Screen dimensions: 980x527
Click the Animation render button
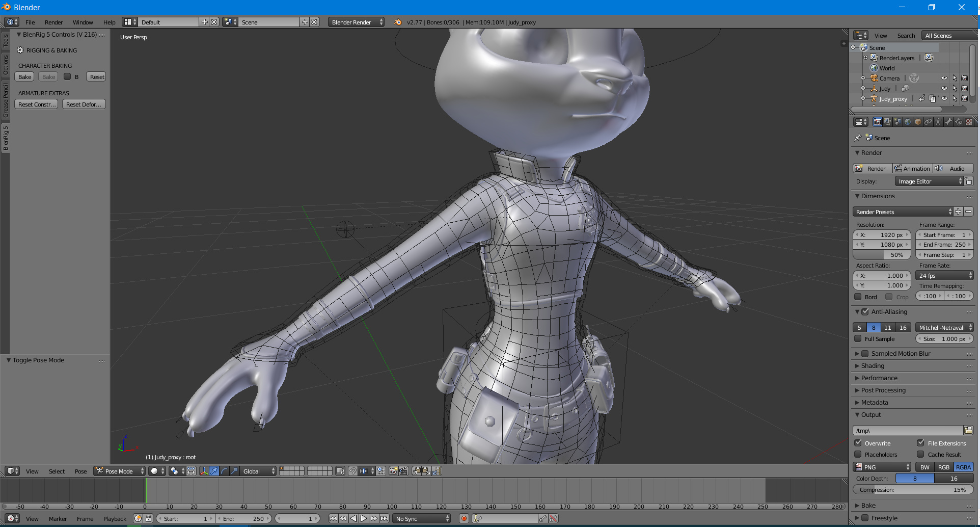pyautogui.click(x=913, y=168)
